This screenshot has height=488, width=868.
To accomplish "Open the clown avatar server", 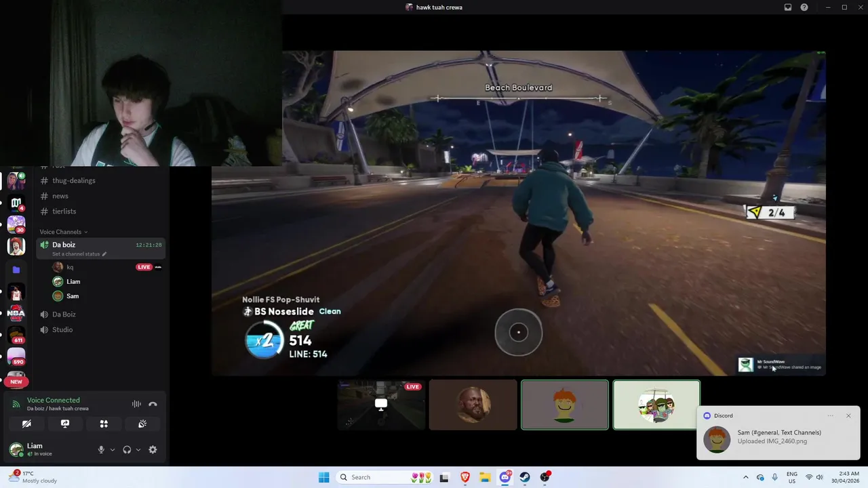I will (x=16, y=246).
